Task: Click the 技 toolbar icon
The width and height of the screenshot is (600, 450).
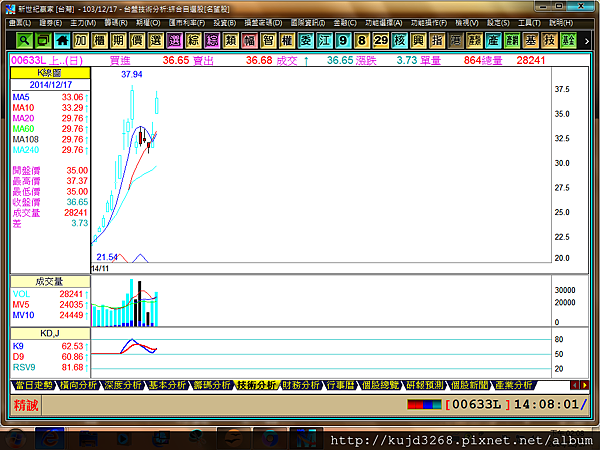Action: 549,41
